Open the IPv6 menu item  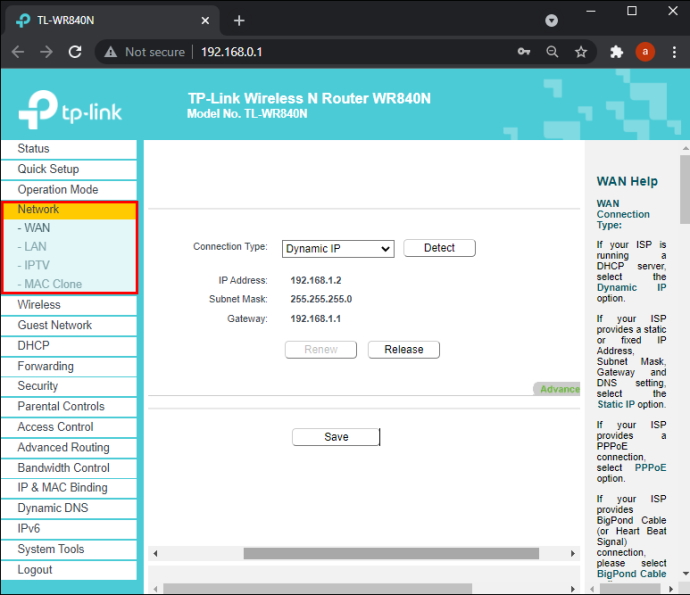[69, 529]
